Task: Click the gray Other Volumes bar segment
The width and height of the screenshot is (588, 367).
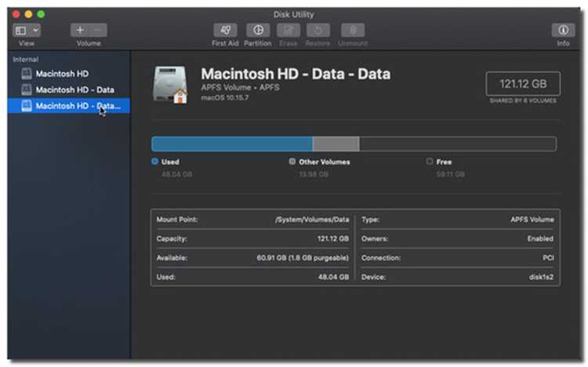Action: (x=336, y=144)
